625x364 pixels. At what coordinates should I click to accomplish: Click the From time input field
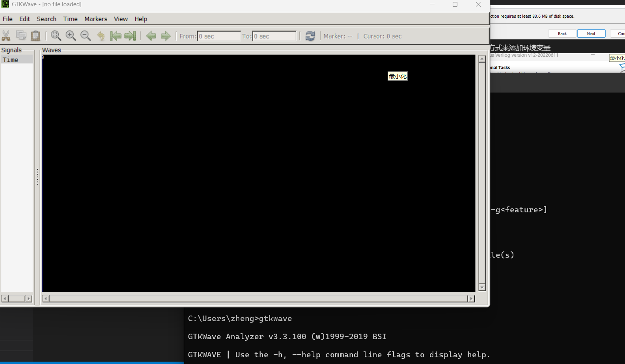[x=219, y=36]
